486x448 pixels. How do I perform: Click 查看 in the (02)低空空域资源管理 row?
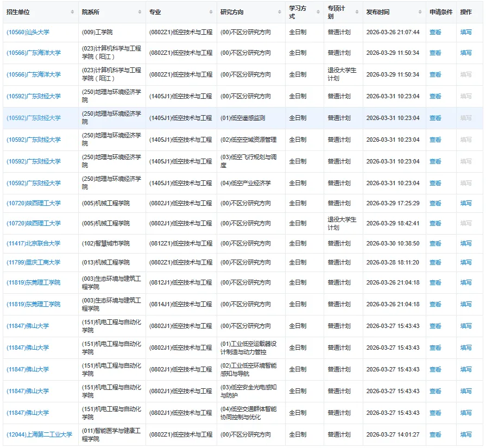point(435,140)
